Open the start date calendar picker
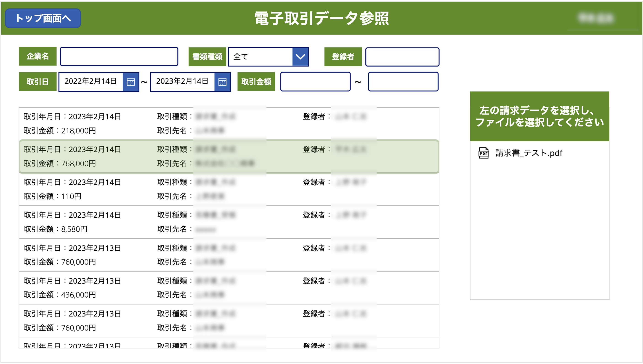Viewport: 643px width, 364px height. tap(131, 82)
